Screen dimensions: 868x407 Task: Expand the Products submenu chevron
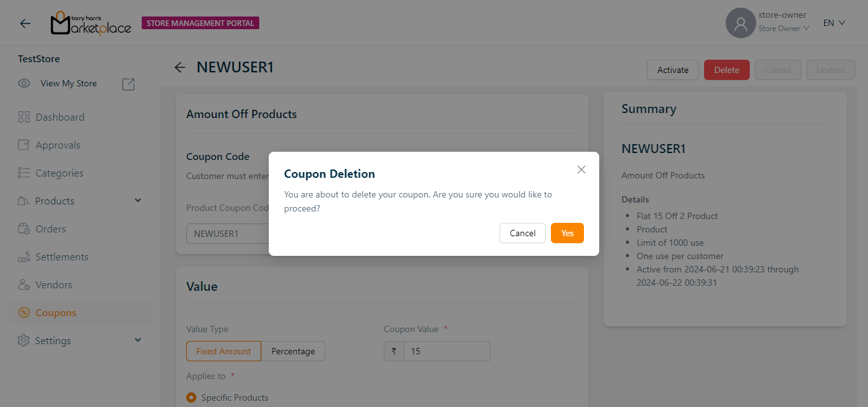click(138, 201)
